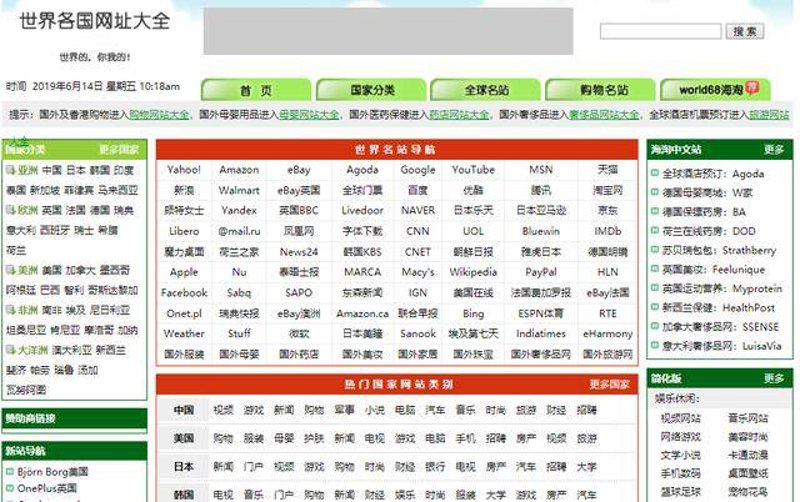
Task: Open the 亚洲 continent icon in 国家分类
Action: [x=10, y=170]
